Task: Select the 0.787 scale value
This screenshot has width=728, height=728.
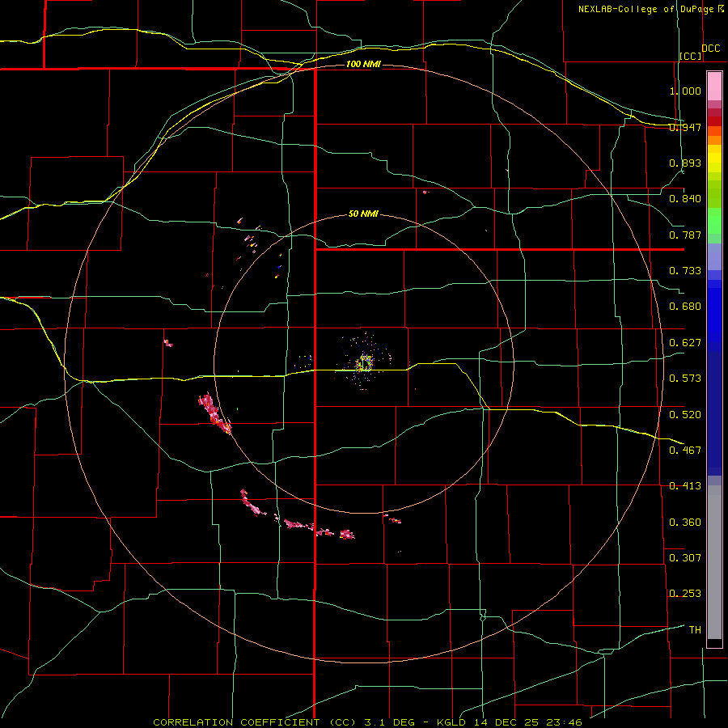Action: [x=685, y=235]
